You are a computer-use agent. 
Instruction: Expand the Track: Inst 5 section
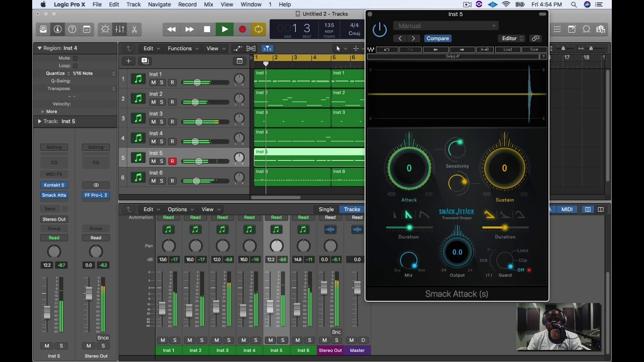coord(39,121)
